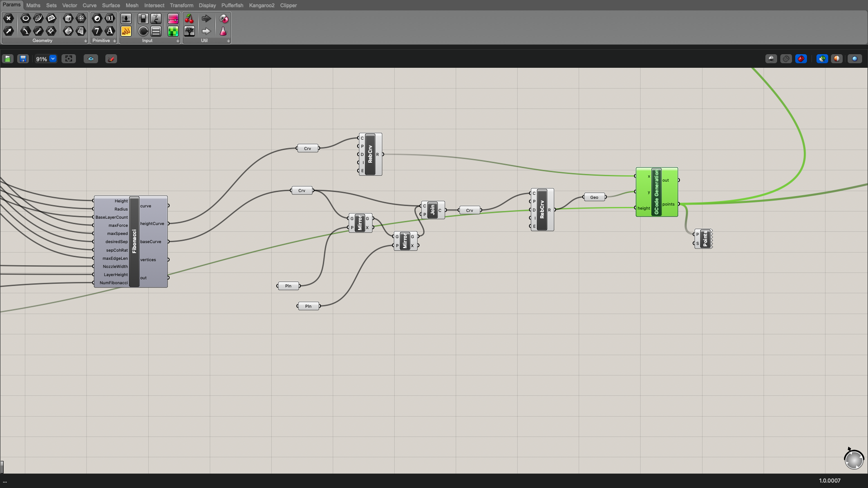868x488 pixels.
Task: Select the Text String primitive icon
Action: pyautogui.click(x=110, y=31)
